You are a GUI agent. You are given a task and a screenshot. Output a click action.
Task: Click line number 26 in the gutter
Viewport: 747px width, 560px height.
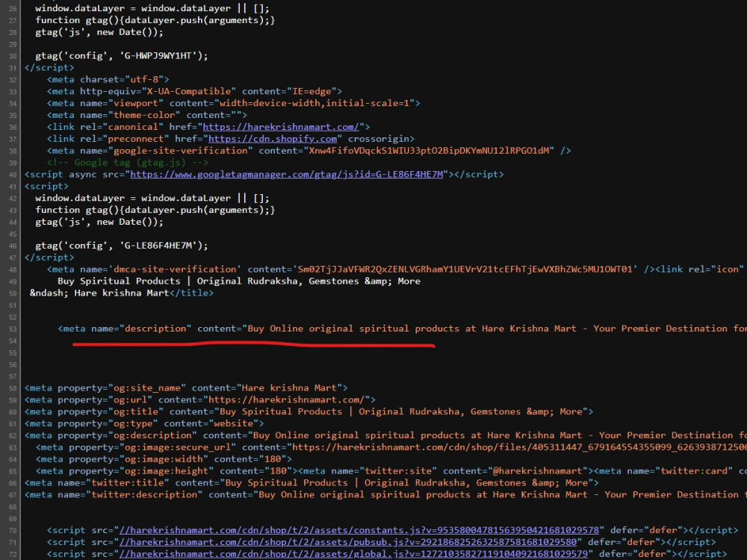[x=13, y=8]
